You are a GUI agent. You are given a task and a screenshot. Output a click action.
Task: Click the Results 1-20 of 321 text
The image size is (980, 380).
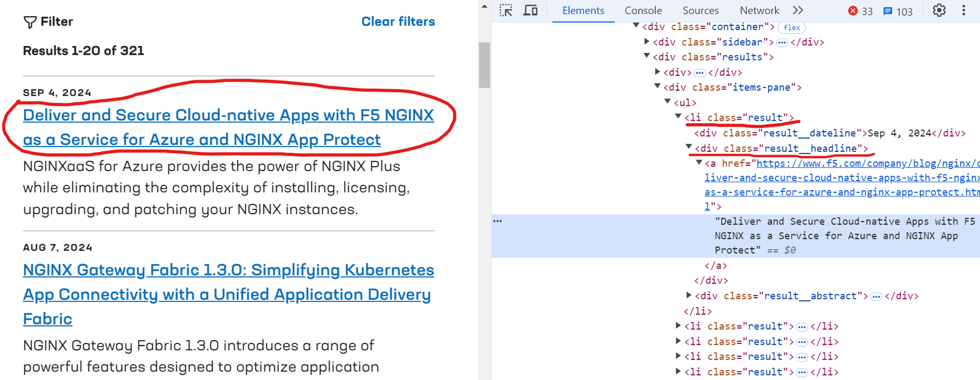coord(84,51)
